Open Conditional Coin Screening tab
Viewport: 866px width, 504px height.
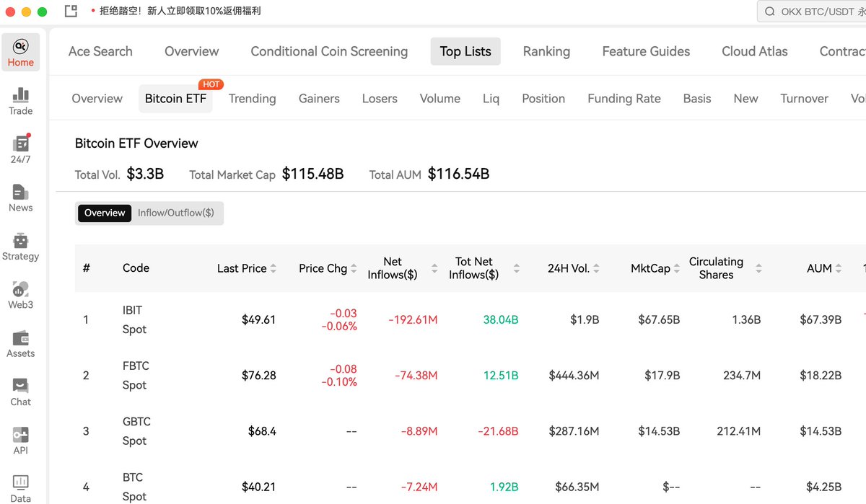pyautogui.click(x=329, y=51)
